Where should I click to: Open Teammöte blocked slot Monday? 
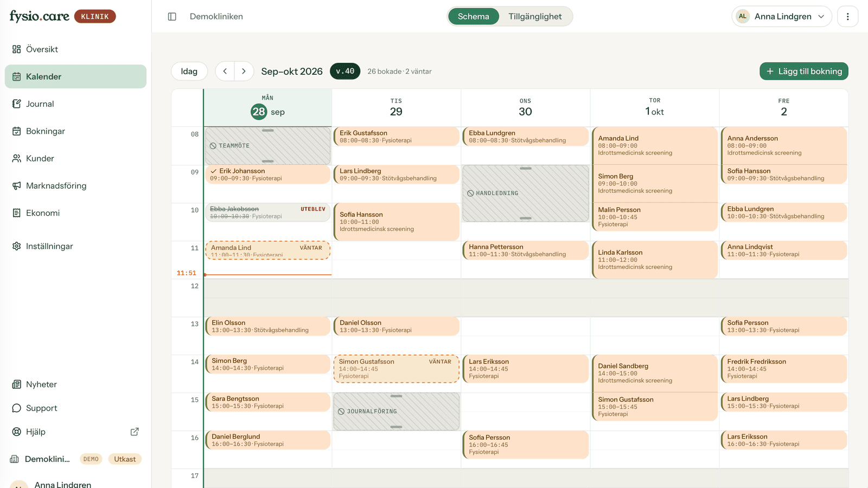click(x=268, y=146)
